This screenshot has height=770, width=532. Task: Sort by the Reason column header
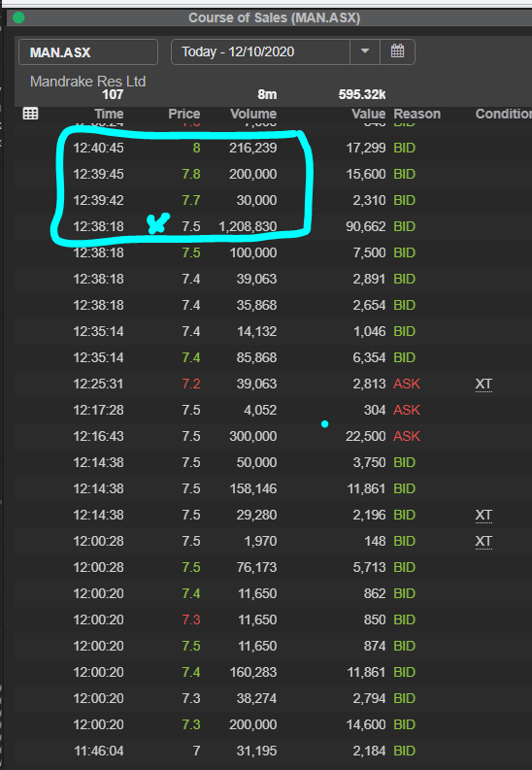tap(416, 114)
